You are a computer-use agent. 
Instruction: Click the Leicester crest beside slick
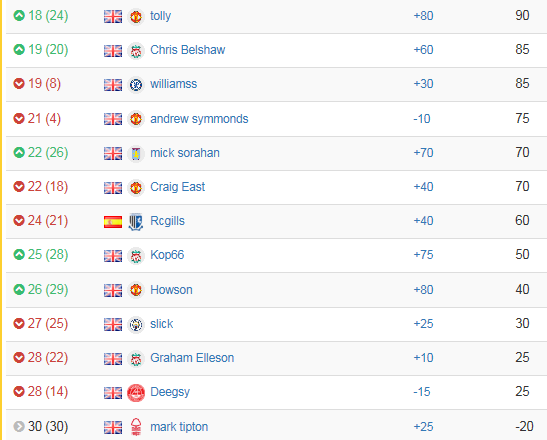136,325
